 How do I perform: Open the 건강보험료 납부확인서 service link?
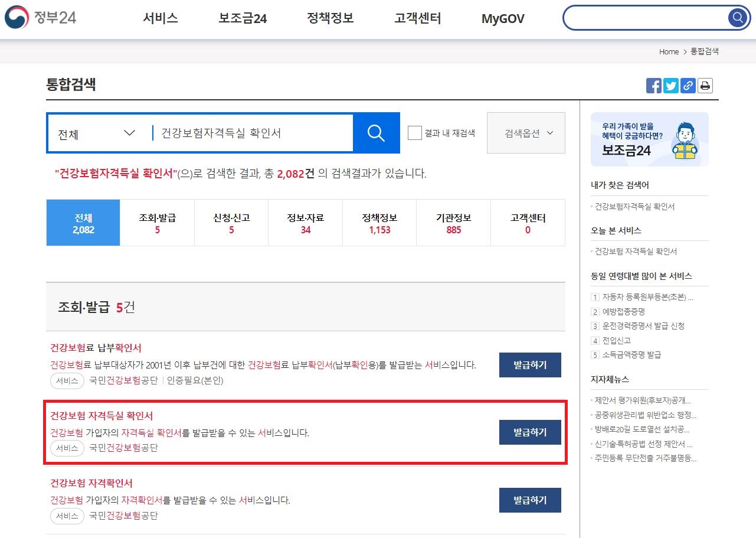(x=98, y=348)
